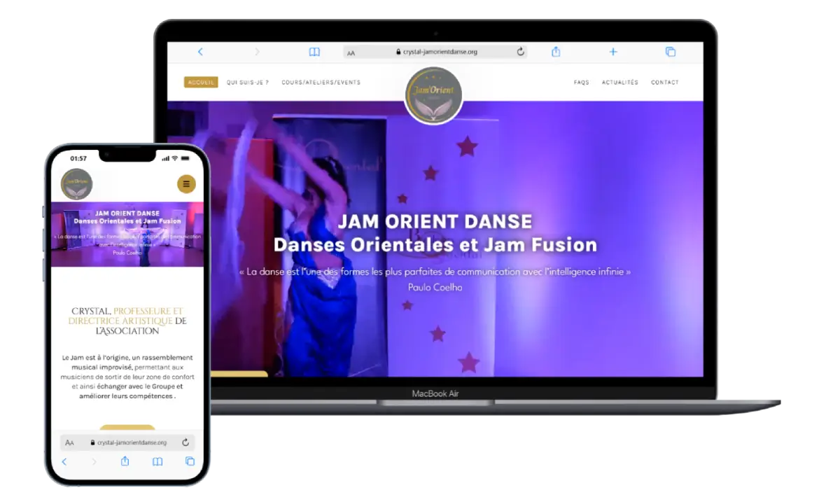
Task: Open the QUI SUIS-JE ? menu item
Action: pyautogui.click(x=248, y=83)
